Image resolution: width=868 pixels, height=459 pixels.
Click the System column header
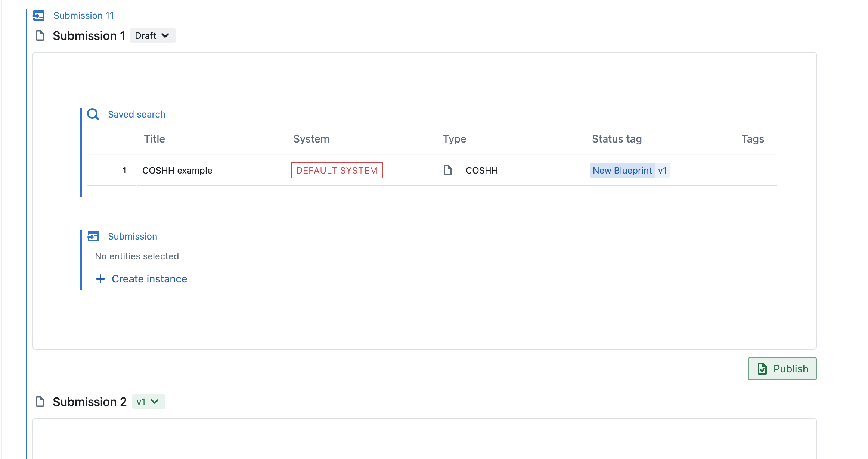pos(311,139)
